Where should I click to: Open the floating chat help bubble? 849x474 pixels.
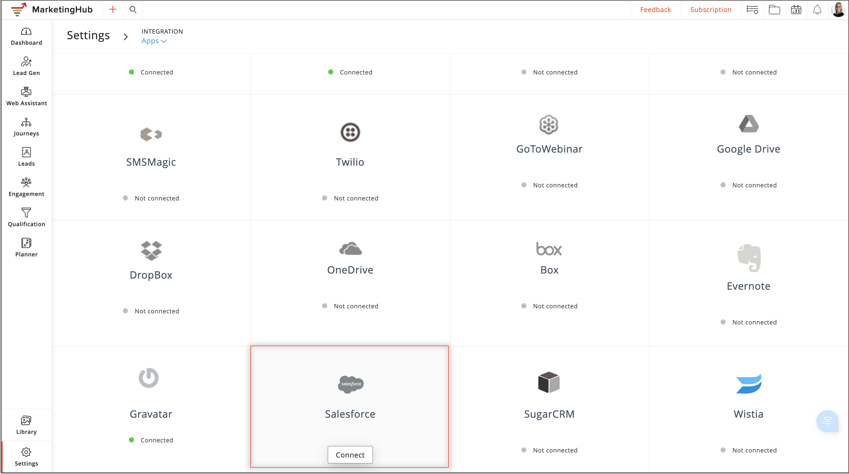[827, 421]
